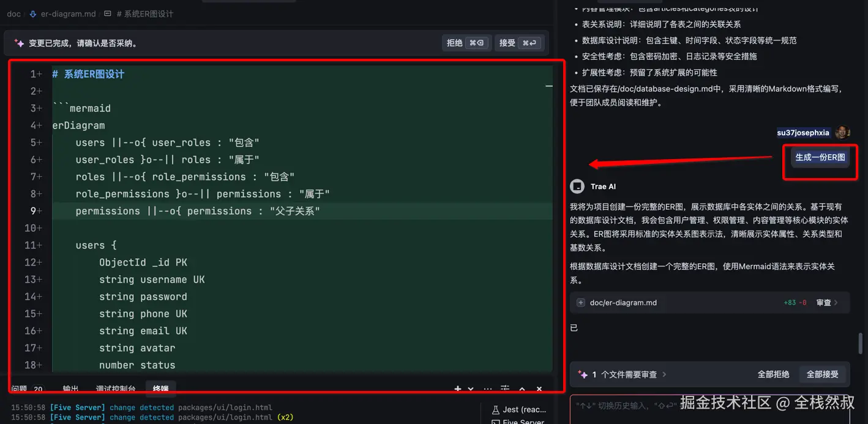The width and height of the screenshot is (868, 424).
Task: Click the sparkle icon beside 1 个文件需要审查
Action: (583, 374)
